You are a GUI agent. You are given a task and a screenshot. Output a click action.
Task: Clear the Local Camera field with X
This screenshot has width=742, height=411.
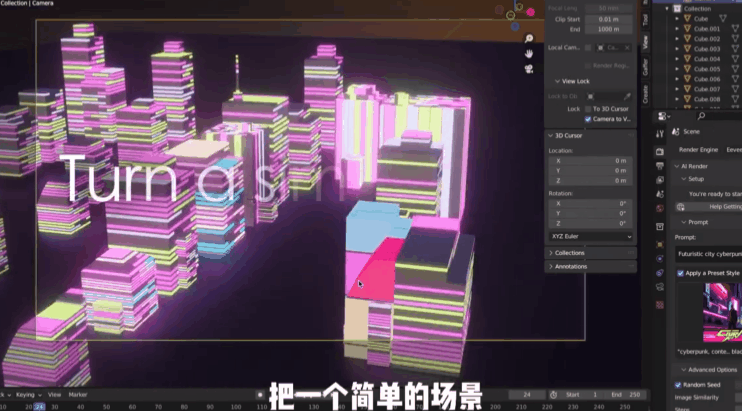(x=627, y=47)
